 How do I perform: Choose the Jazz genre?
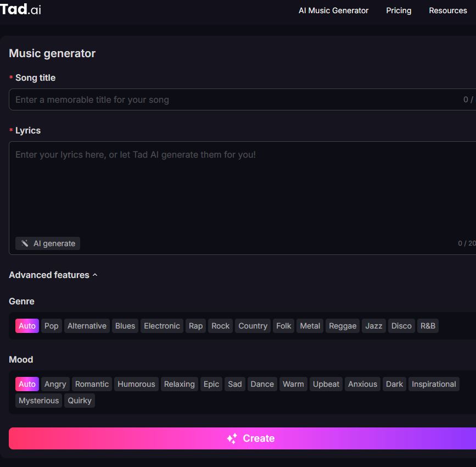click(373, 326)
